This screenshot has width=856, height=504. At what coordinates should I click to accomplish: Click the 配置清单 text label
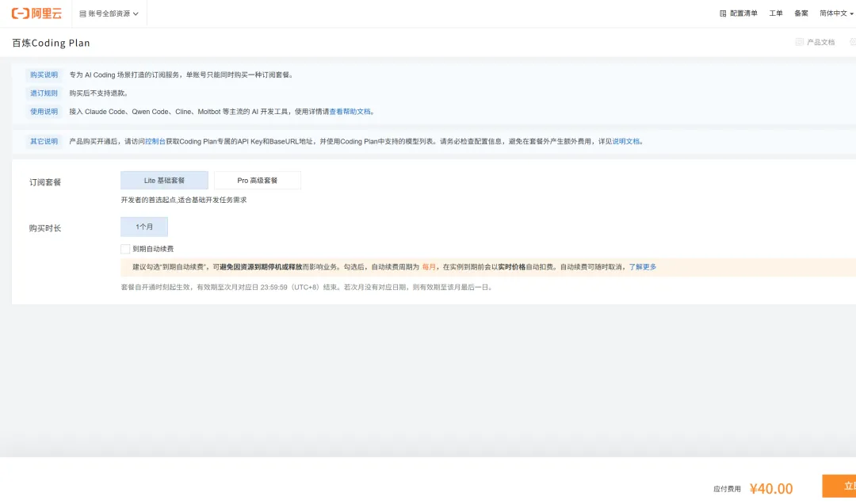(743, 13)
